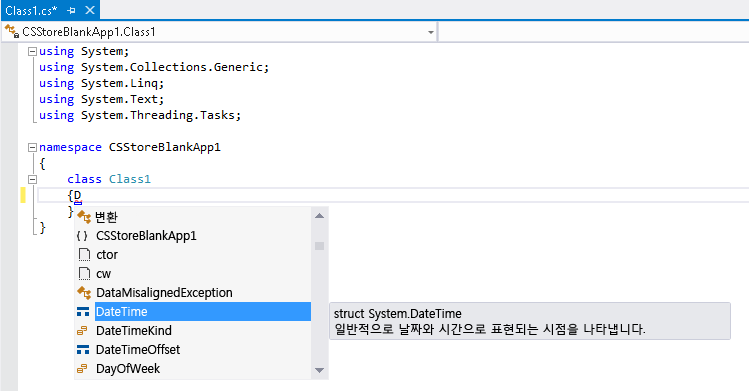
Task: Click the enum icon beside DayOfWeek
Action: pyautogui.click(x=82, y=369)
